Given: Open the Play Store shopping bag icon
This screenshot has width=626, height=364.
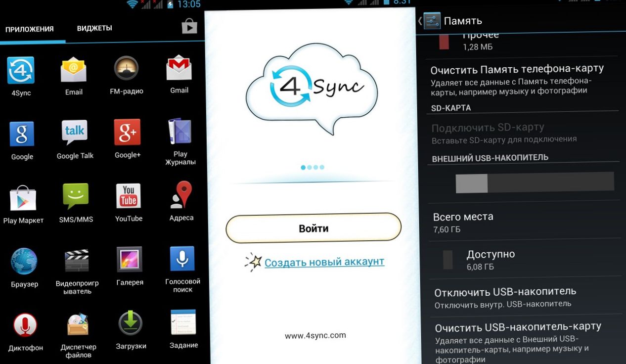Looking at the screenshot, I should pyautogui.click(x=189, y=26).
